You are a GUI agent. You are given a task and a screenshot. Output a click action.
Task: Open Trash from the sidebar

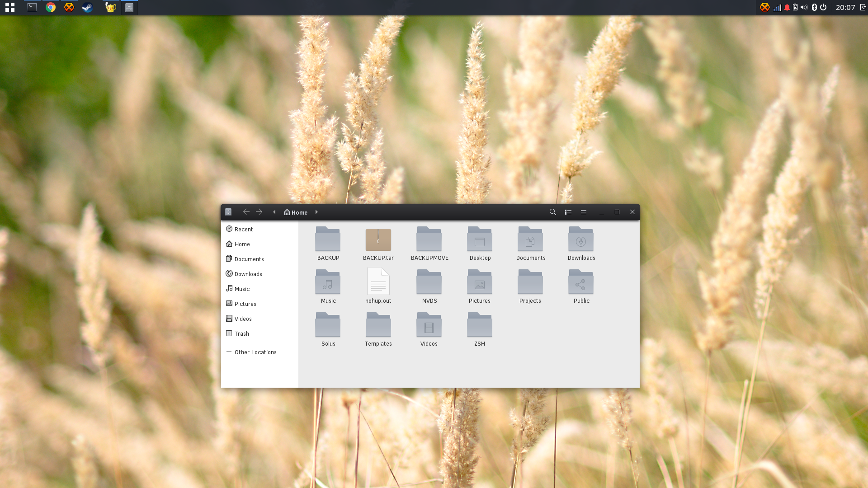click(x=259, y=333)
